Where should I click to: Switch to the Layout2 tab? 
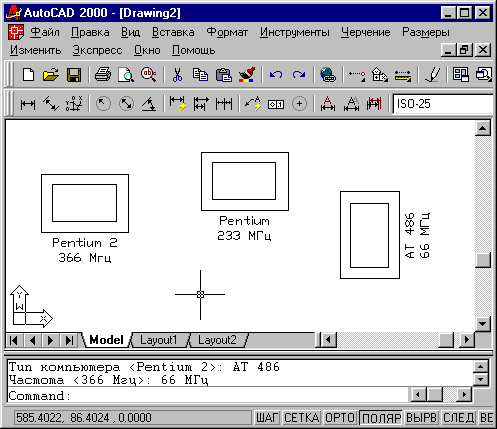(217, 340)
